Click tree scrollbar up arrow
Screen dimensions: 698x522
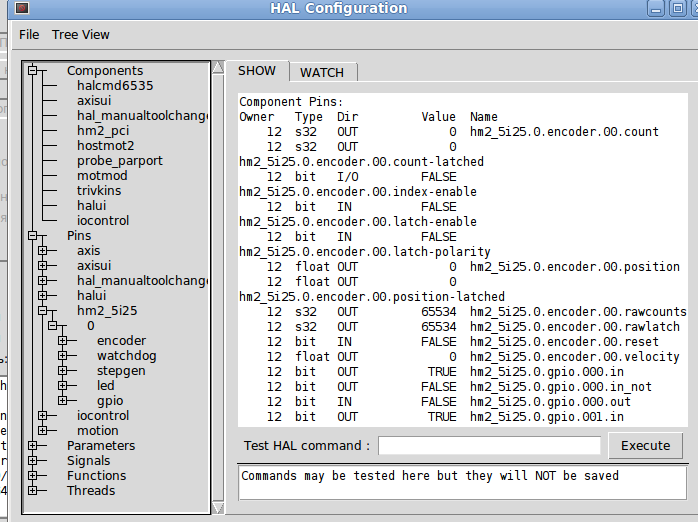pyautogui.click(x=218, y=67)
